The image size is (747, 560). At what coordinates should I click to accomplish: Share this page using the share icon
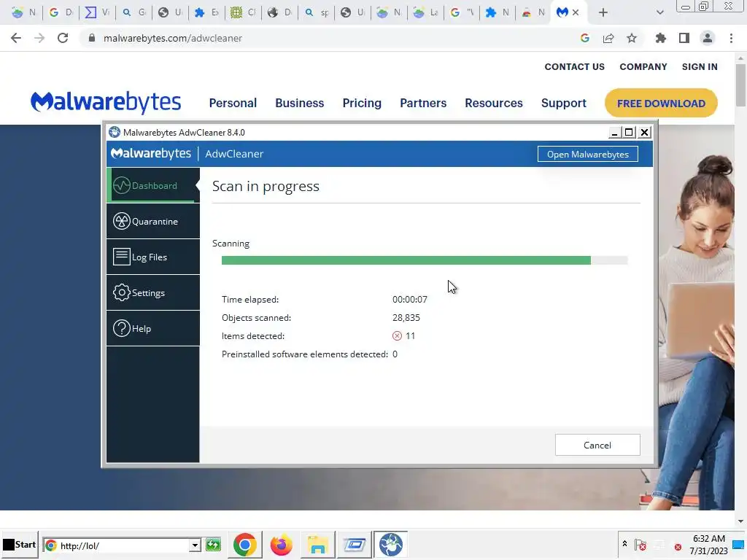pyautogui.click(x=608, y=38)
